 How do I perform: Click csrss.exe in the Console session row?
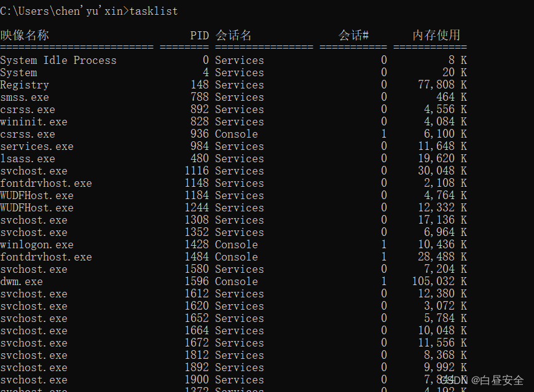(28, 134)
